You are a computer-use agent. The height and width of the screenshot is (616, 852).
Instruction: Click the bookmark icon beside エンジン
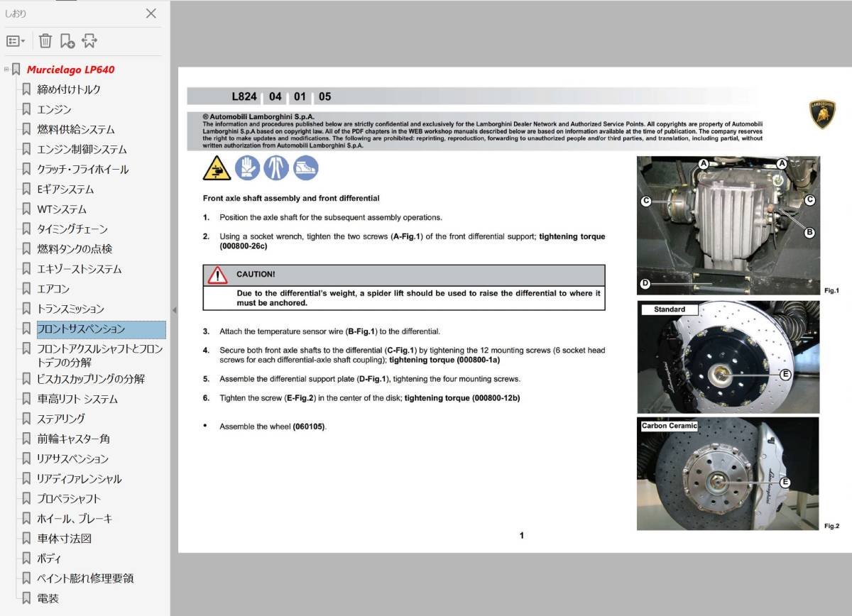coord(26,109)
